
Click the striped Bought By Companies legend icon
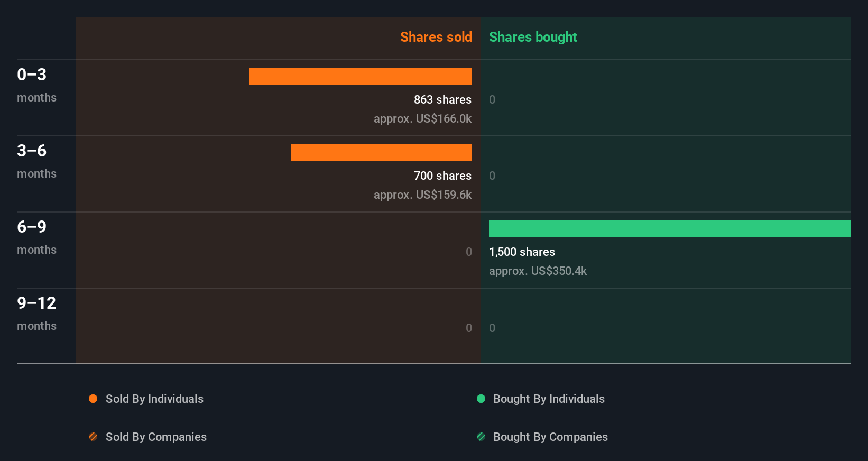tap(481, 437)
